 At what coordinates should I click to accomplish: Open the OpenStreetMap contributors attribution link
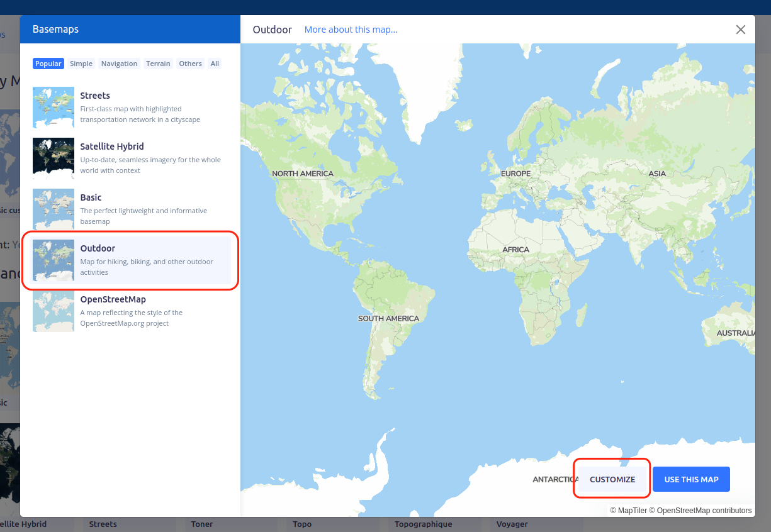(x=704, y=511)
